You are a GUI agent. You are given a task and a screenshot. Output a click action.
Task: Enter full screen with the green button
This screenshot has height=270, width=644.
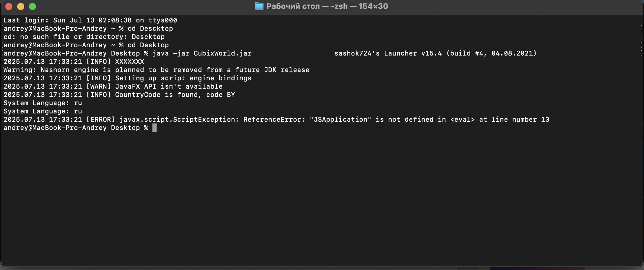tap(32, 6)
